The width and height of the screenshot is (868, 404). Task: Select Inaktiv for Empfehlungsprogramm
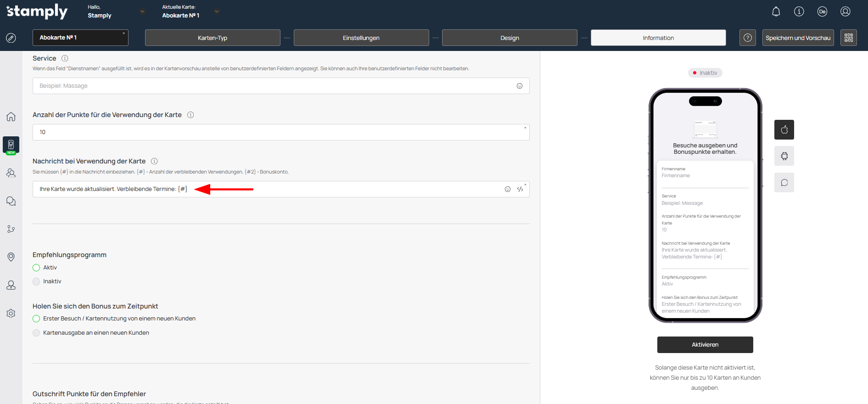(x=37, y=281)
